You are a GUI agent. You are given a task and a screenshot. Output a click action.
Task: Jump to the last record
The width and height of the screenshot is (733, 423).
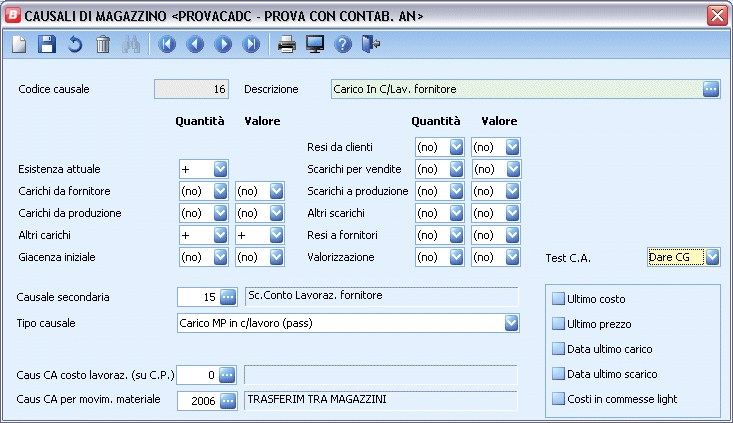251,44
